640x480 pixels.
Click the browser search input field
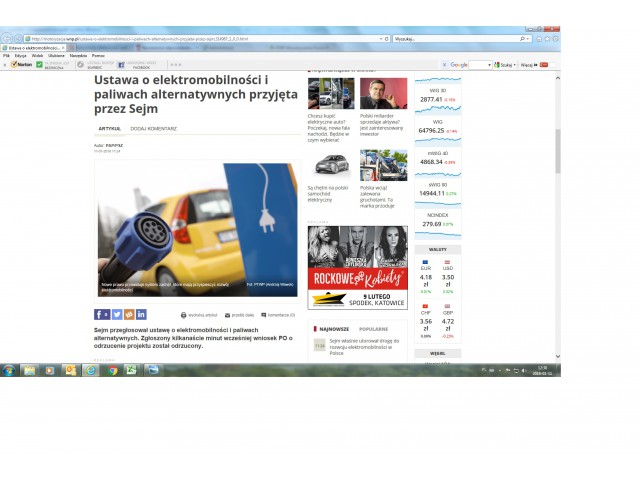[430, 39]
